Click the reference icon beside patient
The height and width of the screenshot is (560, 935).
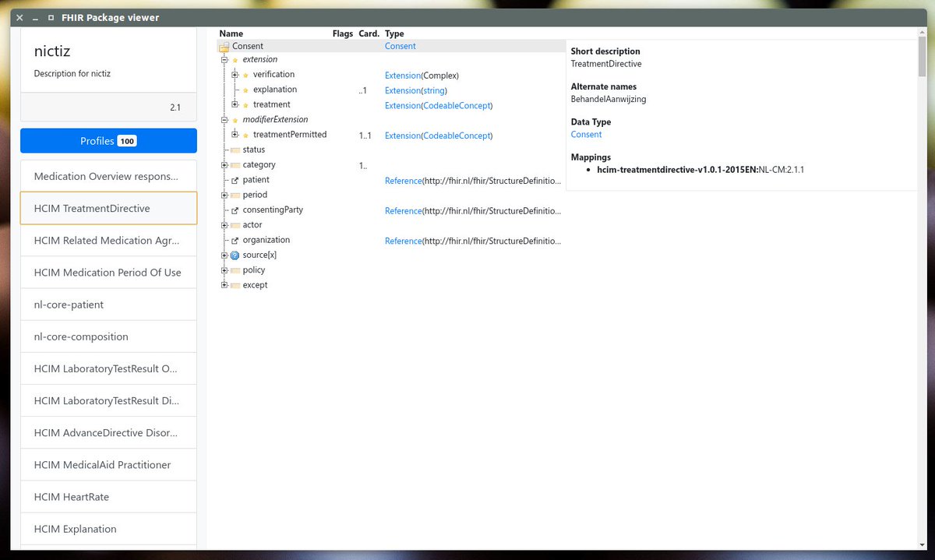click(x=235, y=180)
